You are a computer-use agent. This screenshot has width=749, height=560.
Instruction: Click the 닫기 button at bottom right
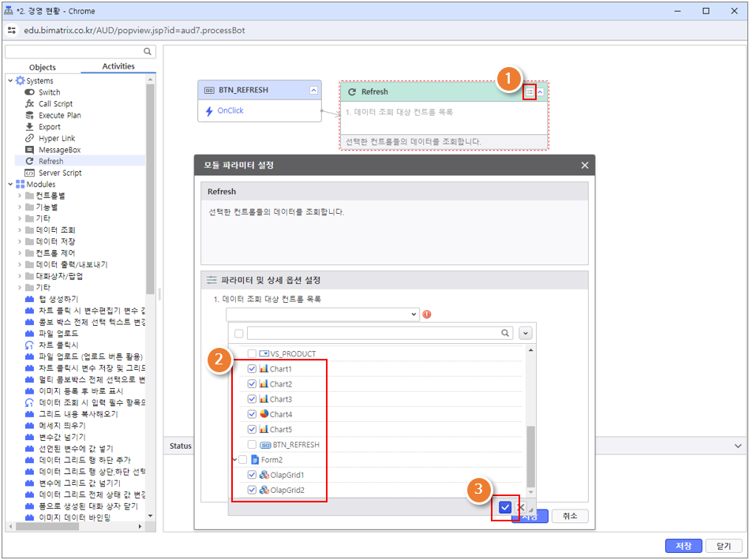723,546
